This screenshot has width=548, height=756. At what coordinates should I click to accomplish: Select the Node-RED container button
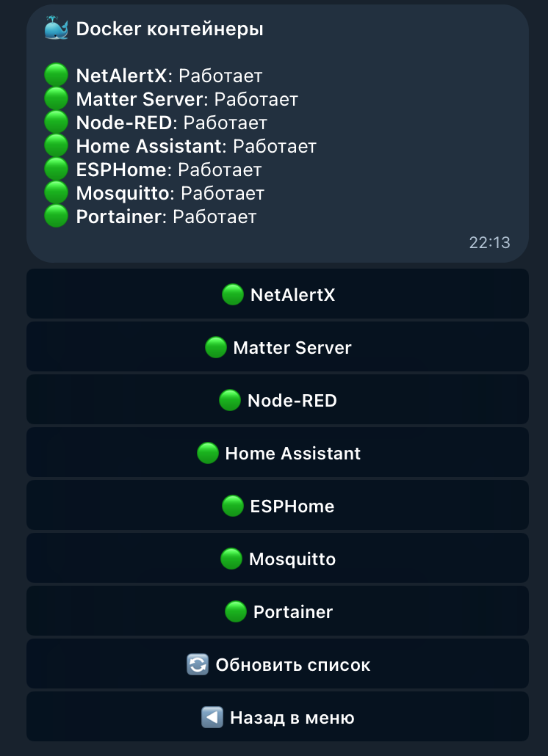[278, 399]
